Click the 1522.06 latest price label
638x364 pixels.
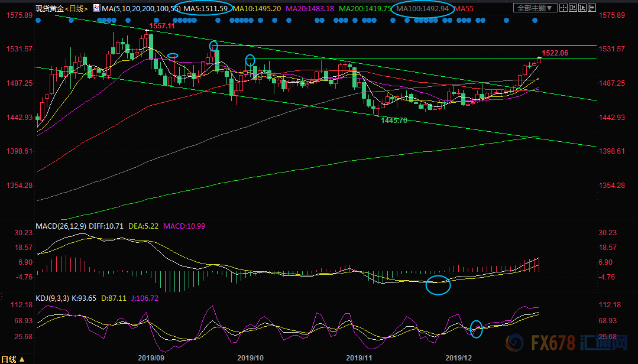(555, 53)
